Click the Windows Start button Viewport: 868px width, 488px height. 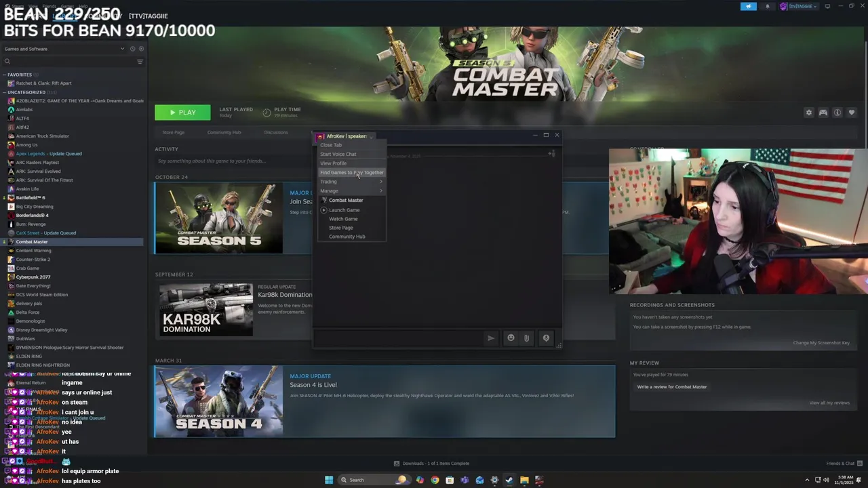[329, 480]
